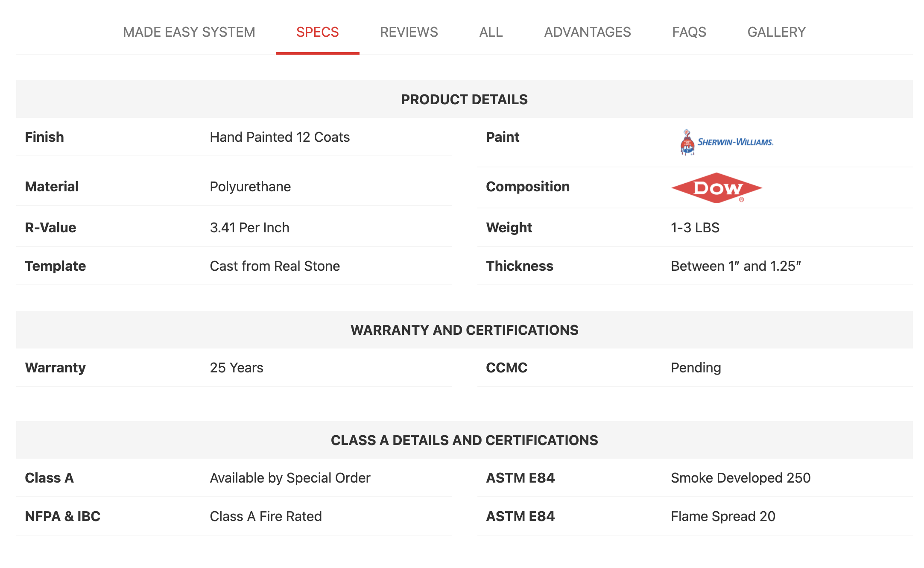Click the Smoke Developed 250 value
The image size is (924, 568).
tap(740, 478)
